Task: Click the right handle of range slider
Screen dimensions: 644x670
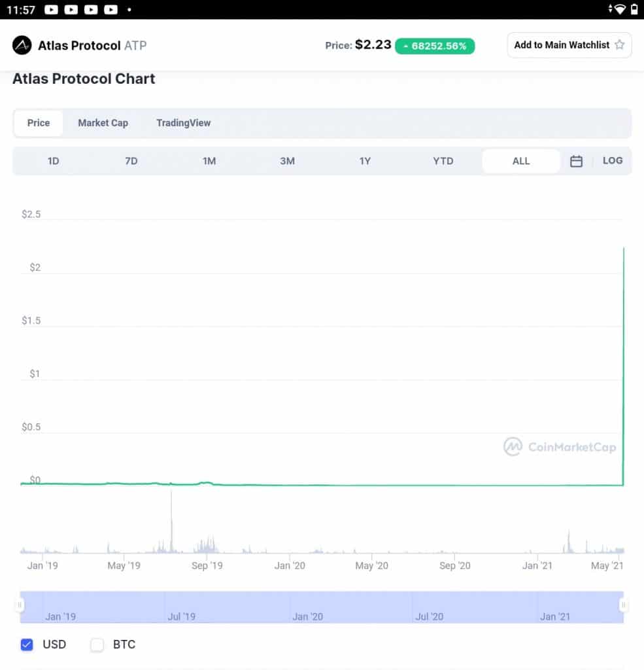Action: pos(624,605)
